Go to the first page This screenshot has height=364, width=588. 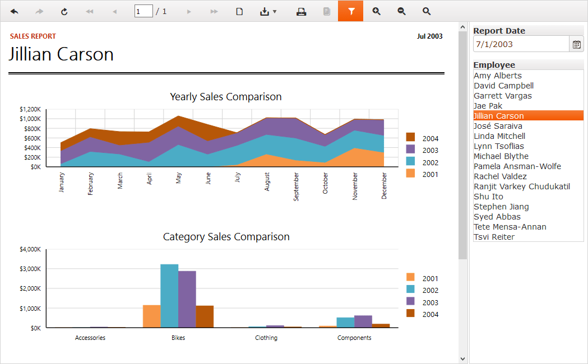[x=89, y=11]
